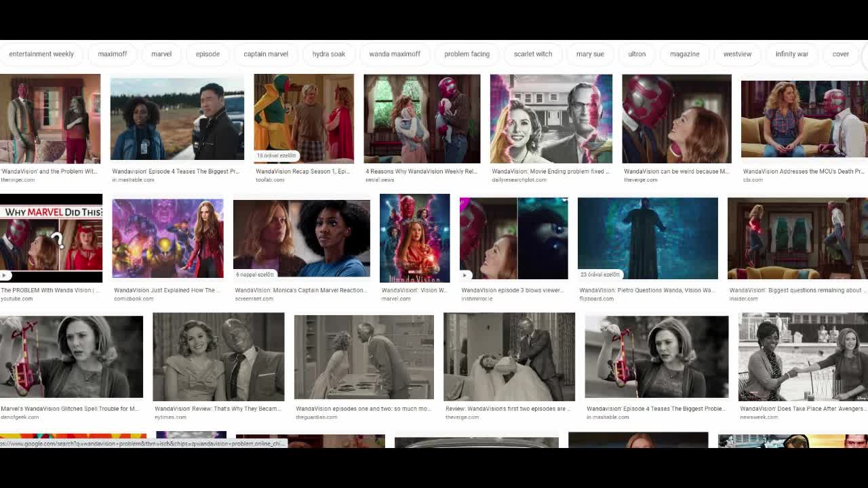
Task: Open theguardian.com kitchen scene thumbnail
Action: click(x=364, y=357)
